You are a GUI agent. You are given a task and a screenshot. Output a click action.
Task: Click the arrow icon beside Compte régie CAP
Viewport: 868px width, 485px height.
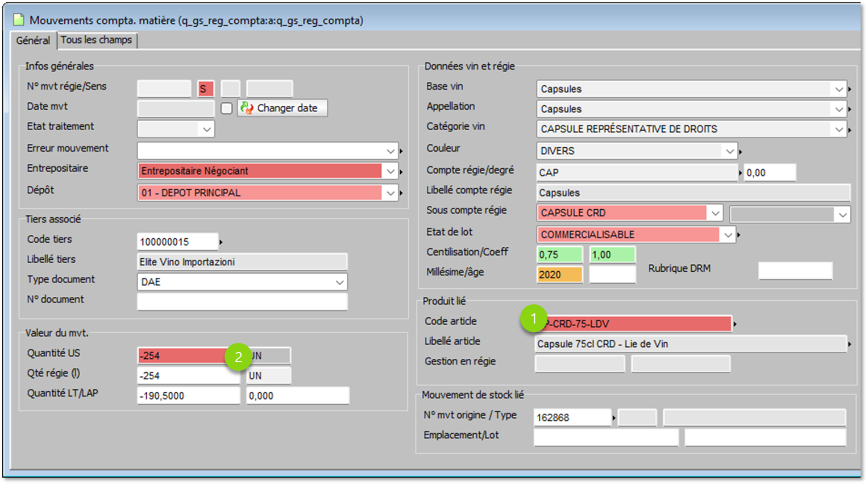tap(740, 172)
